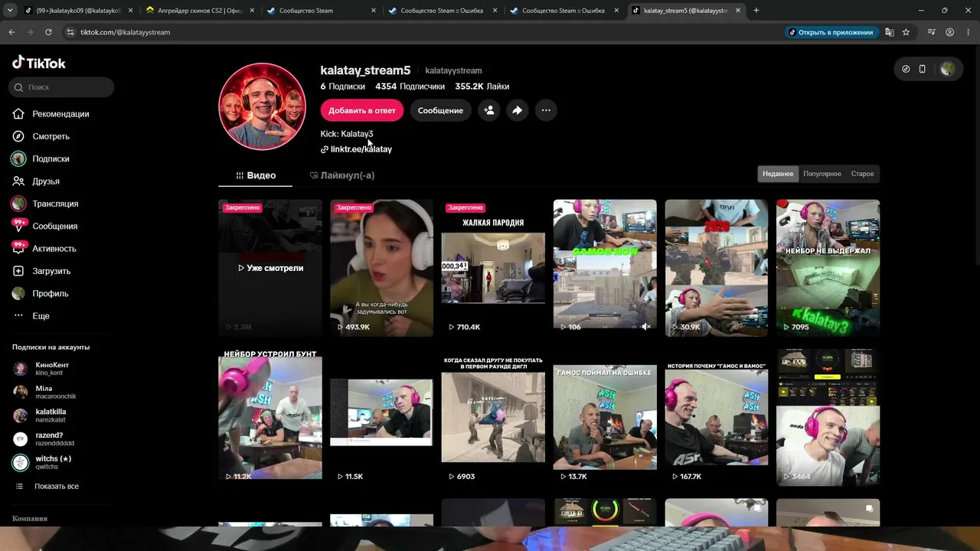Click the phone get-app icon
Screen dimensions: 980x551
(x=922, y=69)
